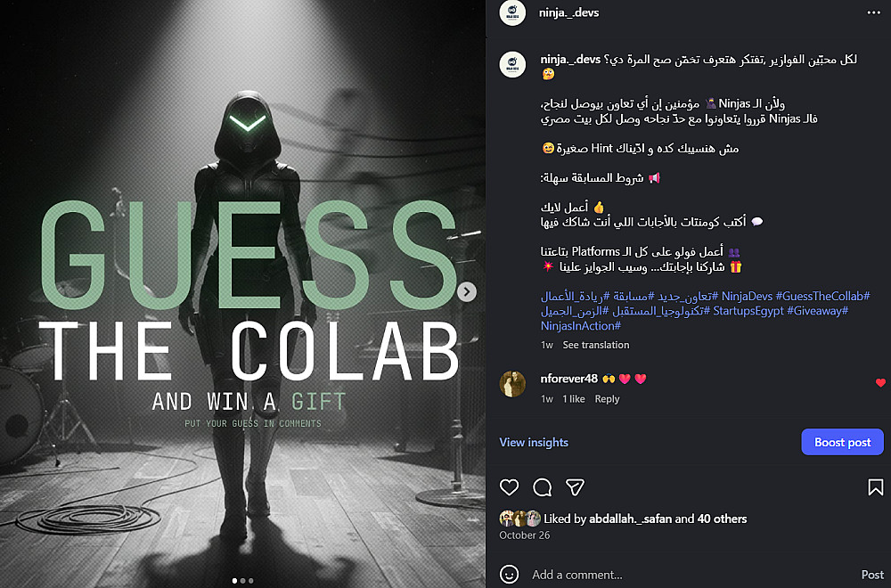Reply to nforever48's comment

(607, 399)
